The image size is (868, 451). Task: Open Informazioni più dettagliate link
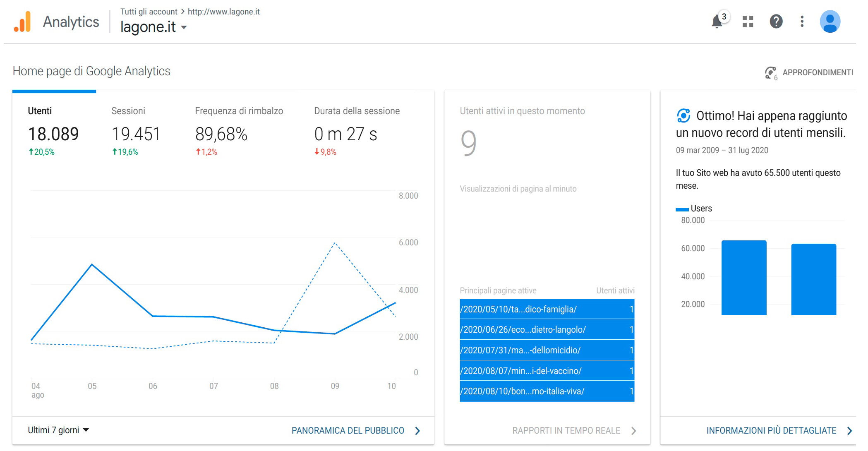click(771, 431)
